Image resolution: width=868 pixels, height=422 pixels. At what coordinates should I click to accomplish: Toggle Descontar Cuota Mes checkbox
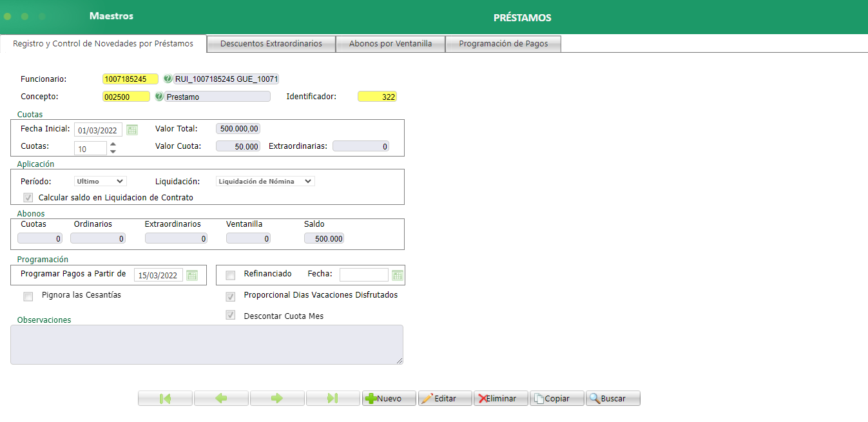[230, 316]
